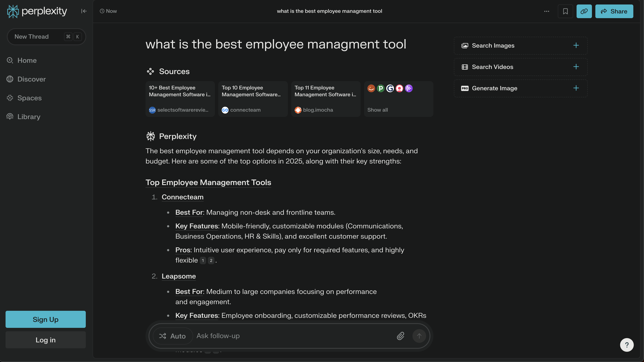Open the help question mark button

tap(627, 345)
